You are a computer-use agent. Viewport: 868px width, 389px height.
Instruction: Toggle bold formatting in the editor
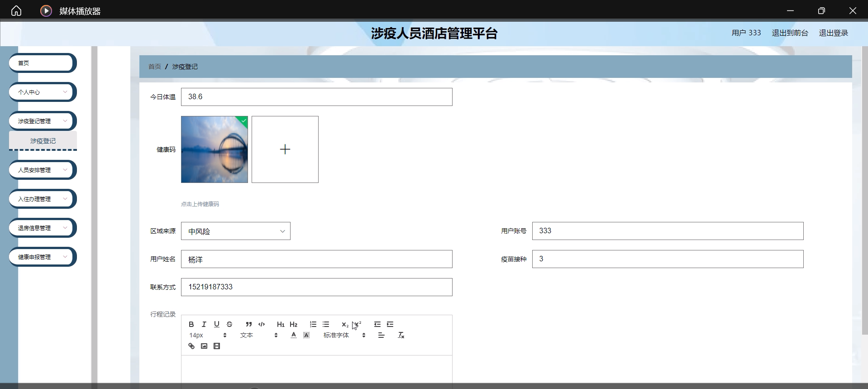coord(191,324)
